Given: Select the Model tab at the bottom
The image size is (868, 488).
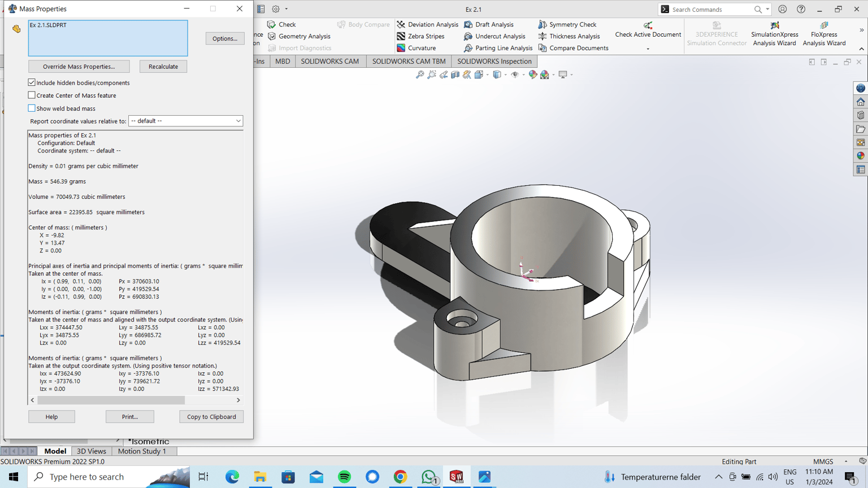Looking at the screenshot, I should coord(55,451).
